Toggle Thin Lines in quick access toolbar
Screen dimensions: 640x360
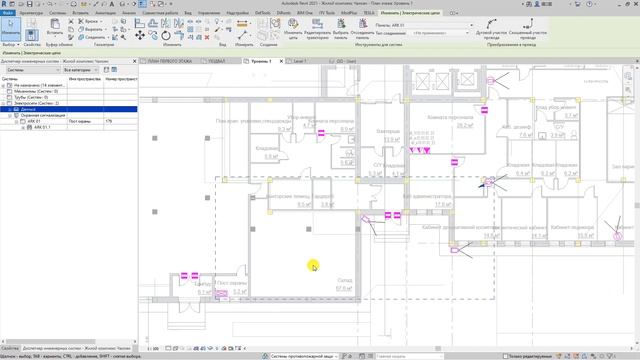(142, 4)
